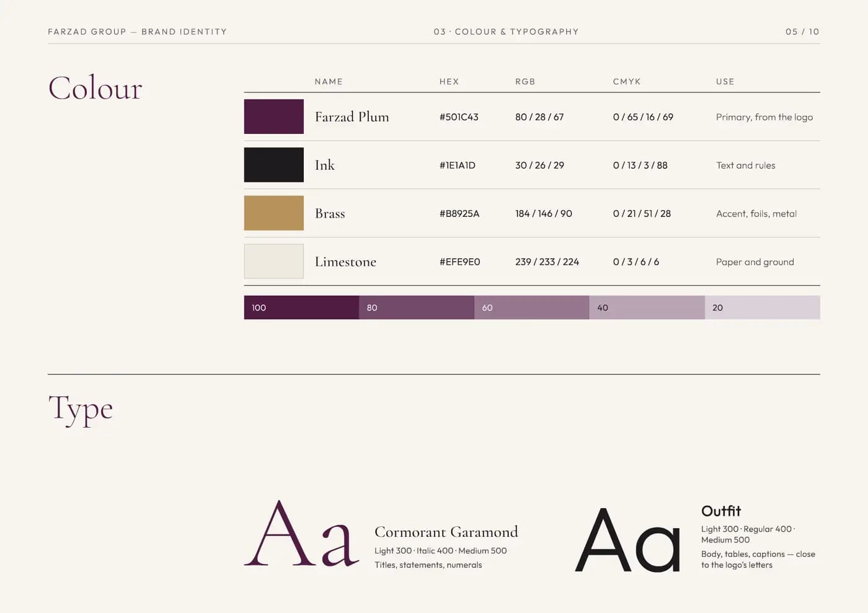Click the 100 plum tint block
Image resolution: width=868 pixels, height=613 pixels.
pyautogui.click(x=301, y=307)
